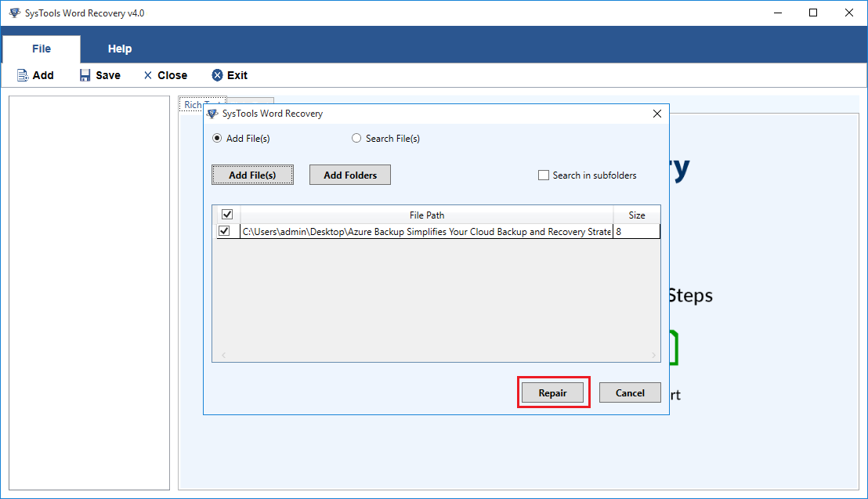Close the SysTools Word Recovery dialog
The width and height of the screenshot is (868, 499).
point(657,114)
